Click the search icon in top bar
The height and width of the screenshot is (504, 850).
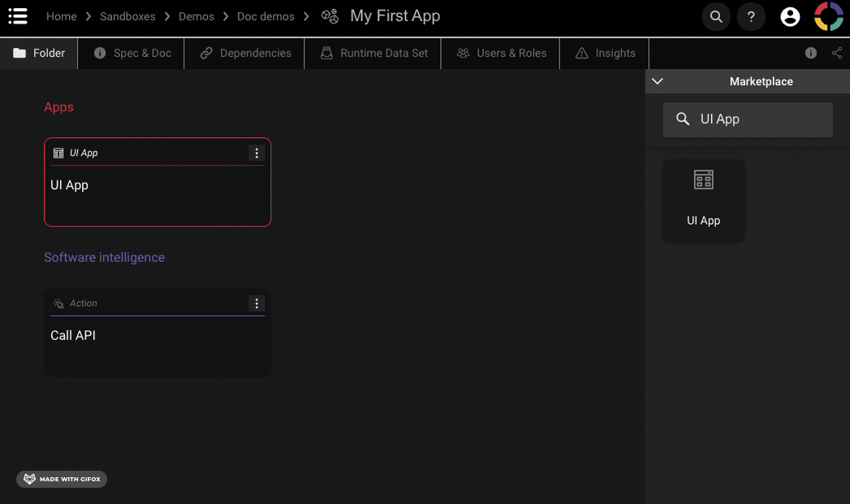[x=715, y=17]
